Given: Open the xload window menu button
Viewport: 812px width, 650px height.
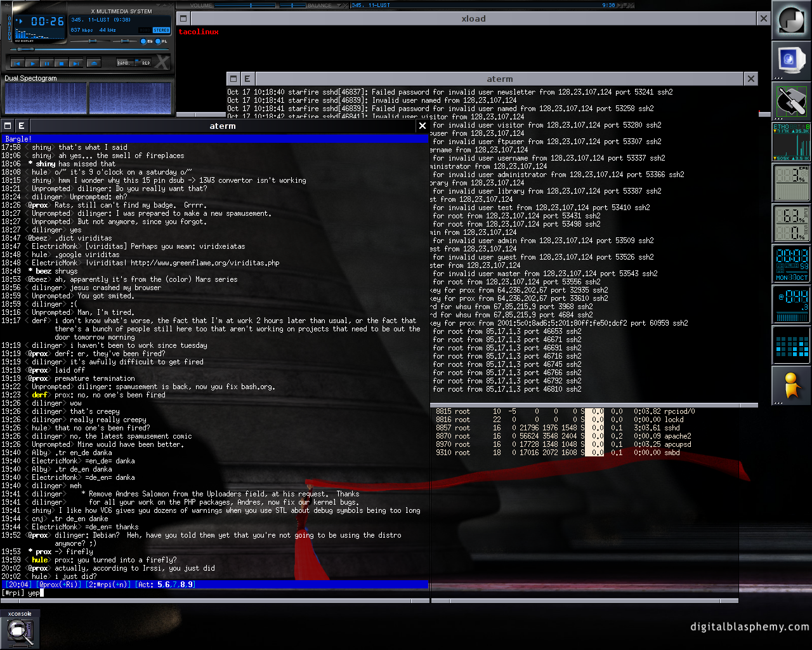Looking at the screenshot, I should coord(183,18).
